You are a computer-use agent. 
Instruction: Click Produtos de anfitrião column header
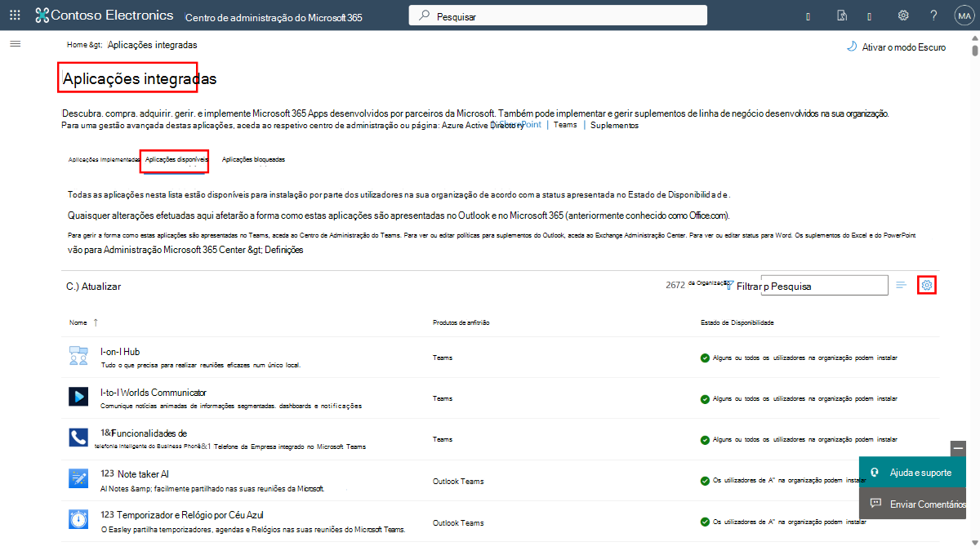(x=461, y=322)
